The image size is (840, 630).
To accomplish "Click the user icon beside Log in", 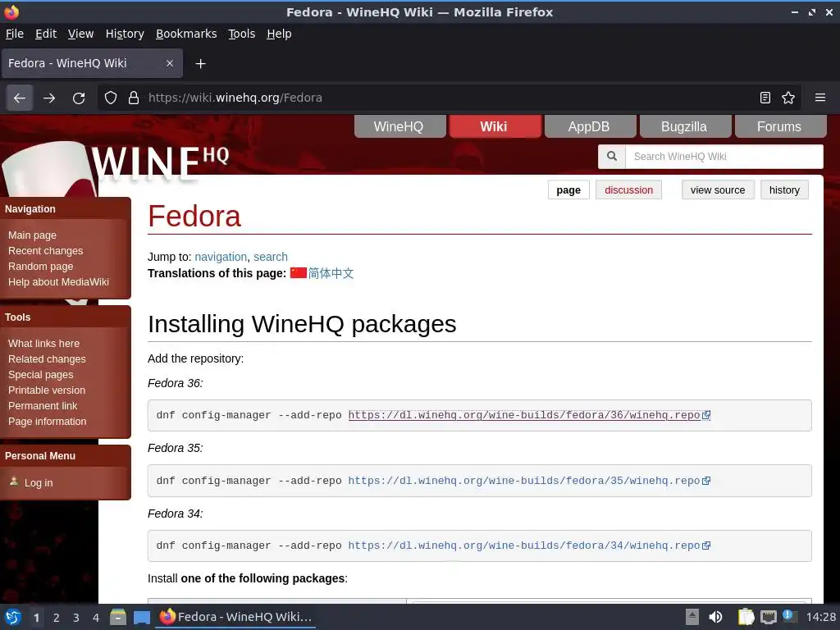I will coord(14,482).
